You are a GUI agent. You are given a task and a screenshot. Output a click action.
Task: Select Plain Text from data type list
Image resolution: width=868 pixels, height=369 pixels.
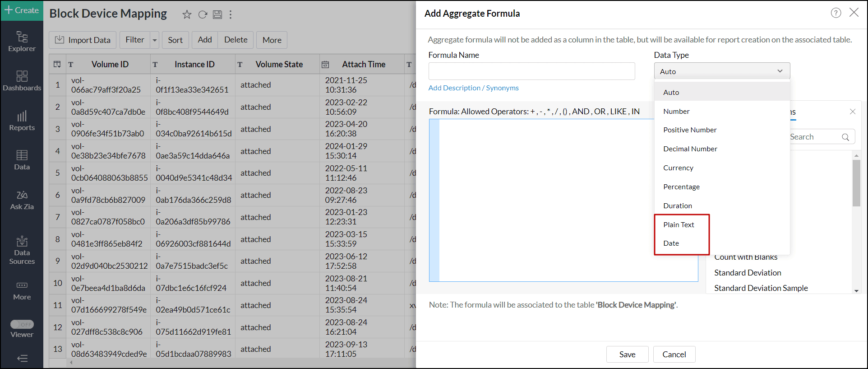click(679, 224)
